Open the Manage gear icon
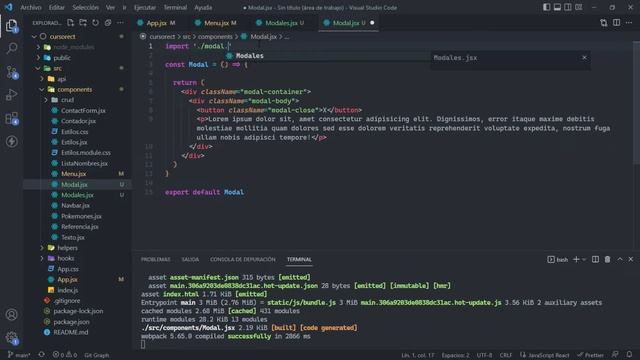Viewport: 640px width, 360px height. [x=11, y=338]
